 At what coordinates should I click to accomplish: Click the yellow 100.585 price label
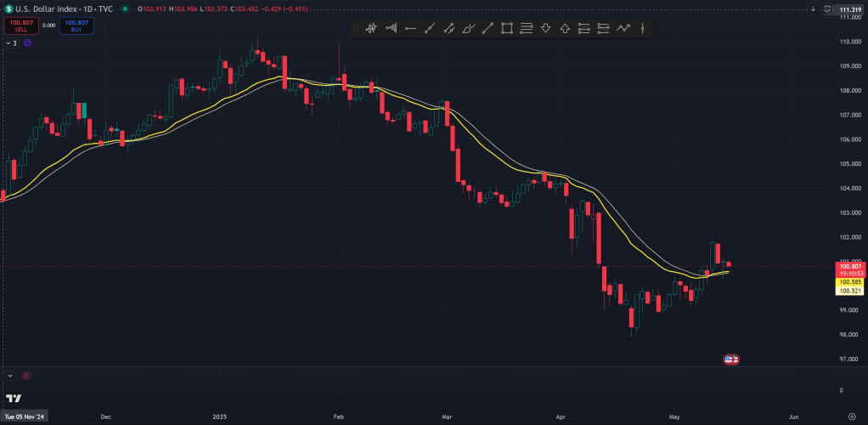click(849, 281)
